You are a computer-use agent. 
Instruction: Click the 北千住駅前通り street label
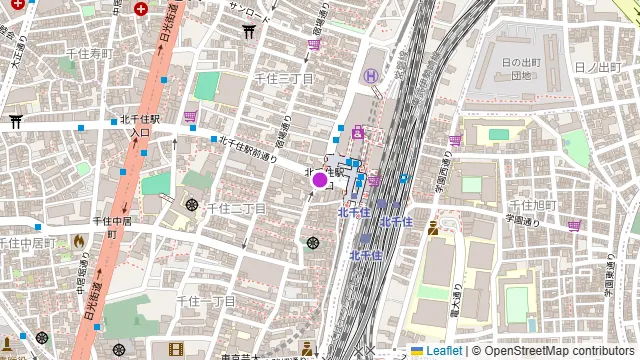tap(248, 149)
